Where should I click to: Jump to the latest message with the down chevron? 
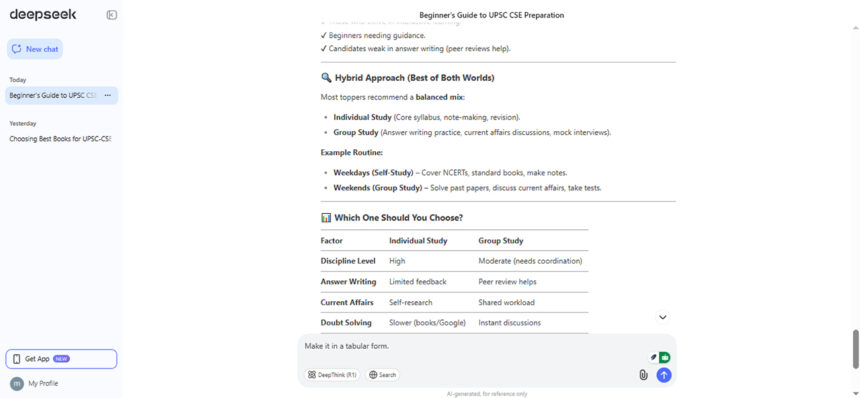(x=663, y=317)
